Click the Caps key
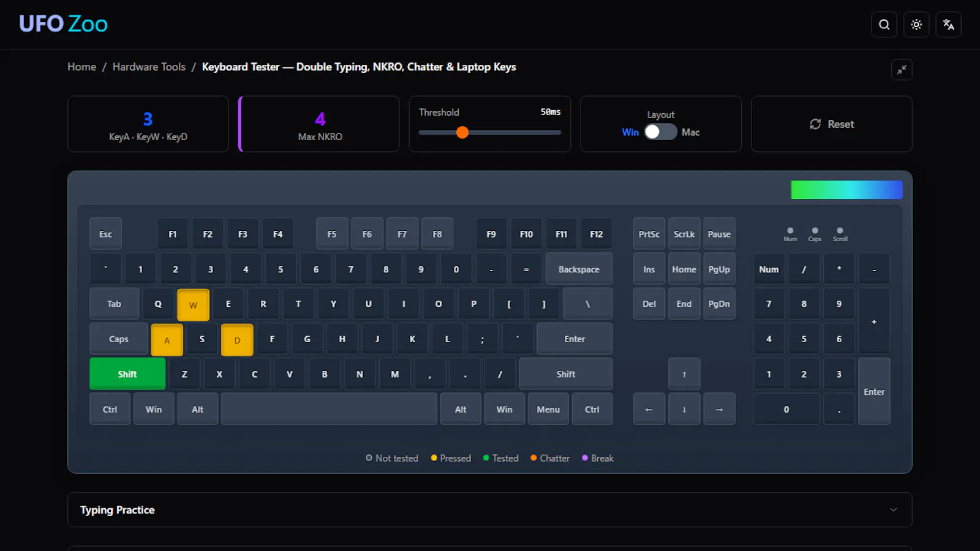 [x=119, y=339]
